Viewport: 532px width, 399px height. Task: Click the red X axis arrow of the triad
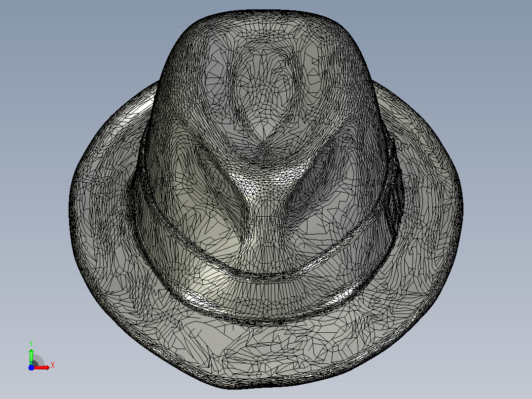[x=41, y=367]
